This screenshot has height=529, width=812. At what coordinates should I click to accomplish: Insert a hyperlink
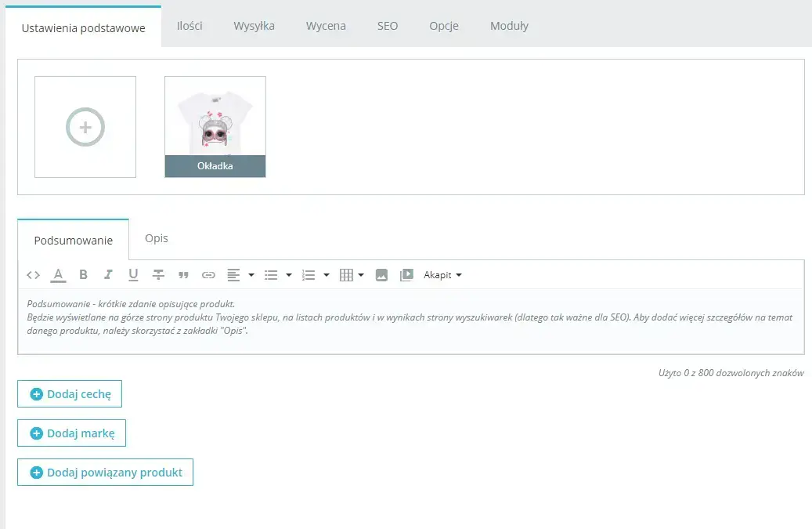(x=208, y=275)
